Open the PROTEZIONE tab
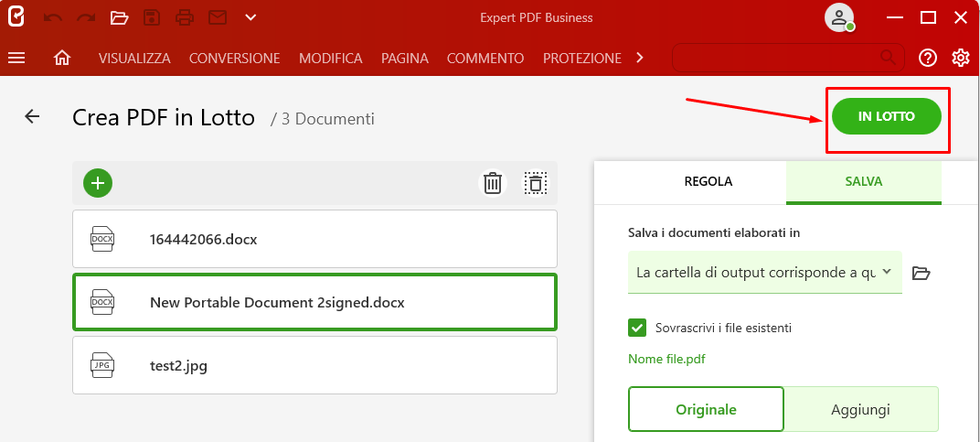Screen dimensions: 980x442 pyautogui.click(x=581, y=59)
